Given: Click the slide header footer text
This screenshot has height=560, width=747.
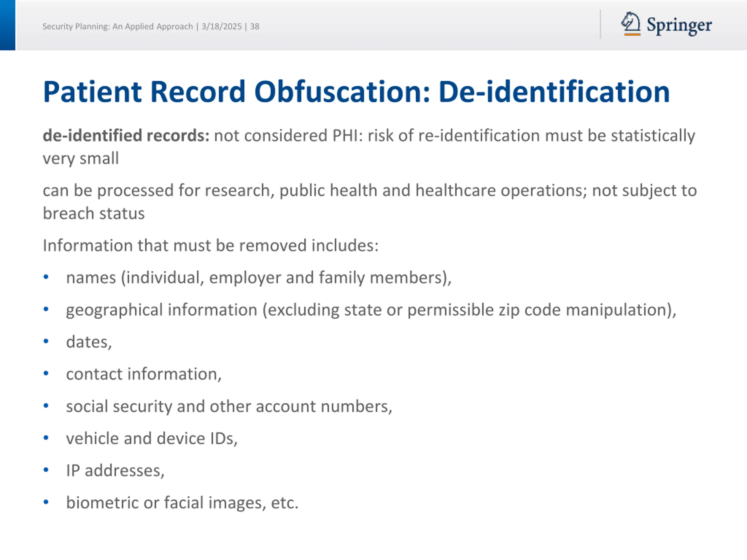Looking at the screenshot, I should tap(117, 26).
